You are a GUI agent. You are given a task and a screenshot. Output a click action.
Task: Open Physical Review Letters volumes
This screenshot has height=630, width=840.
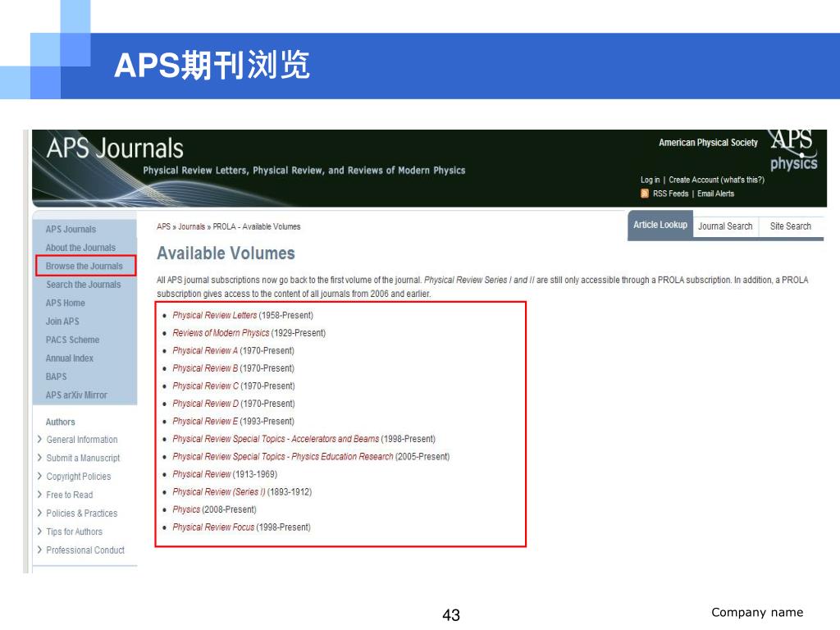point(215,316)
